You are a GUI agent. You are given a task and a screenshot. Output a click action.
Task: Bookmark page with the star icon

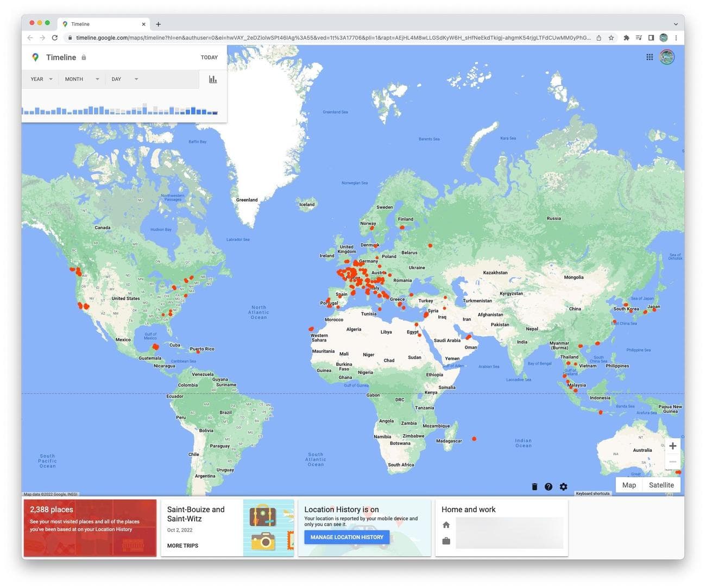[x=611, y=38]
